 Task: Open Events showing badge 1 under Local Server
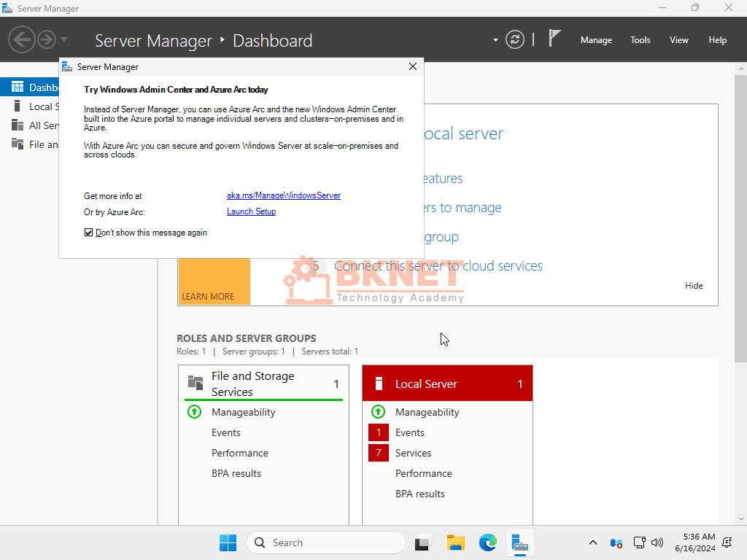point(410,432)
